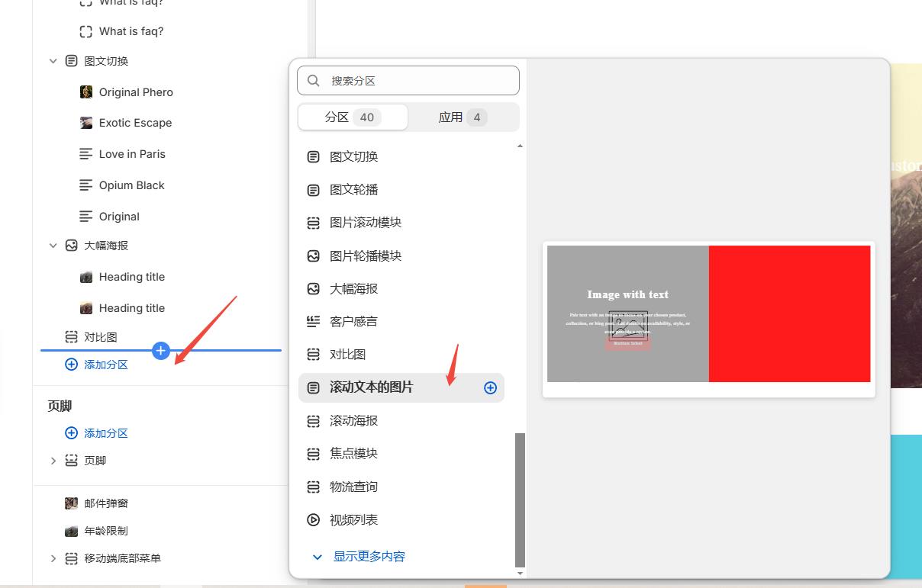
Task: Click the 大幅海报 image icon in the section list
Action: (x=313, y=289)
